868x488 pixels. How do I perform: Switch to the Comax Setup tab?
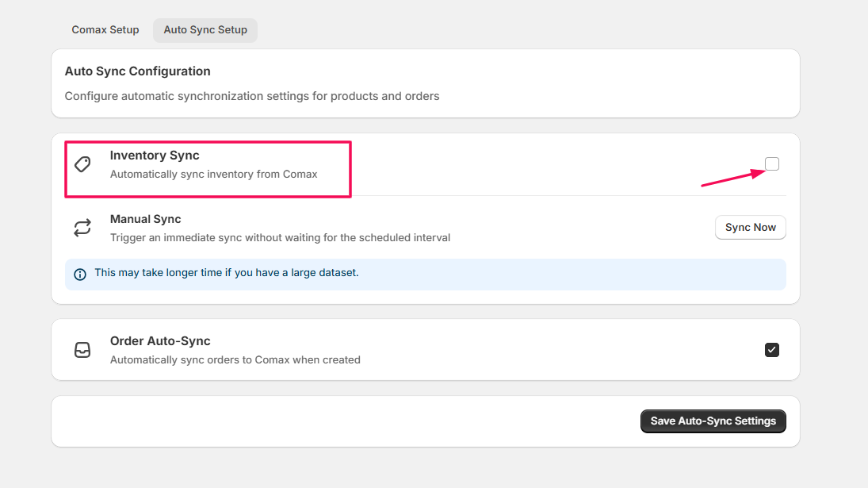(x=105, y=30)
